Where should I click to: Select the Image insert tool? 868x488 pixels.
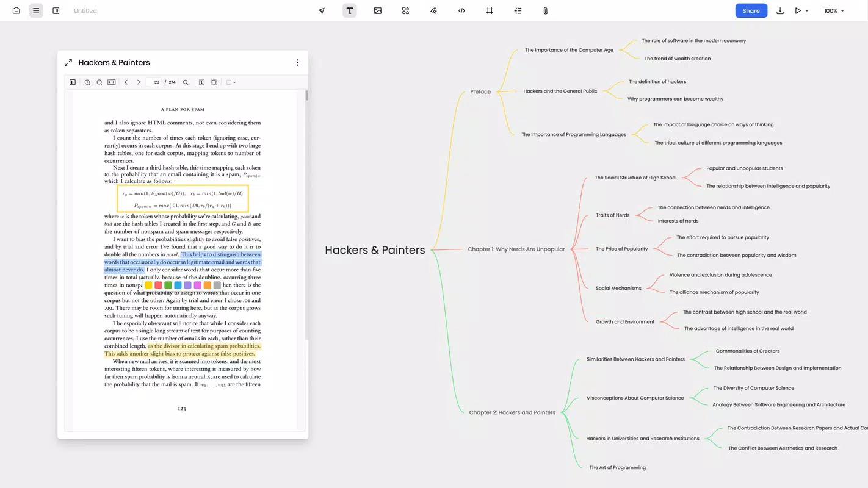tap(378, 10)
